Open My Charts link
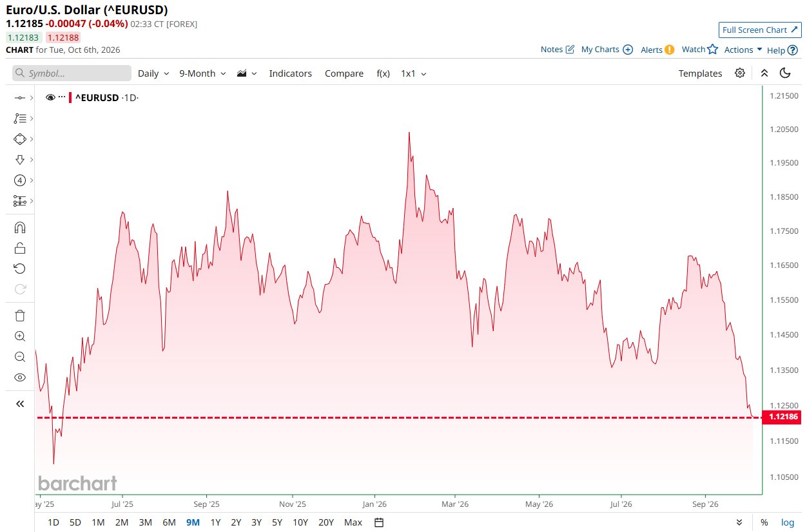 point(607,50)
